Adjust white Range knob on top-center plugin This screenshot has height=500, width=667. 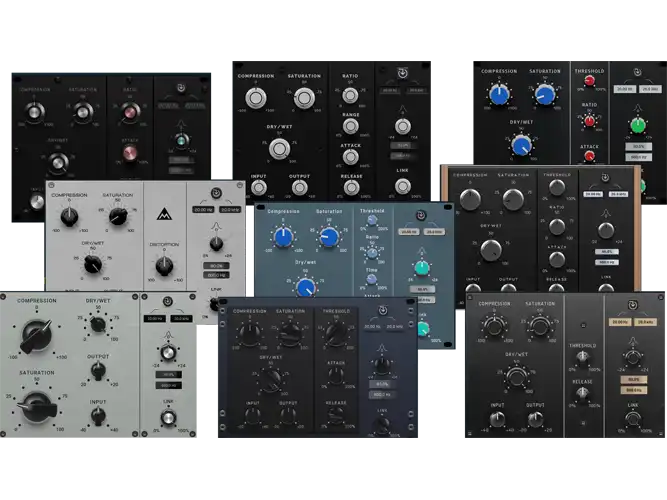pos(351,126)
